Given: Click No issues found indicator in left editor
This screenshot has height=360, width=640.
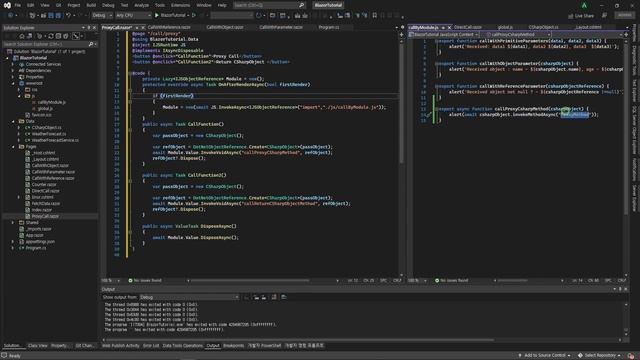Looking at the screenshot, I should [x=145, y=280].
